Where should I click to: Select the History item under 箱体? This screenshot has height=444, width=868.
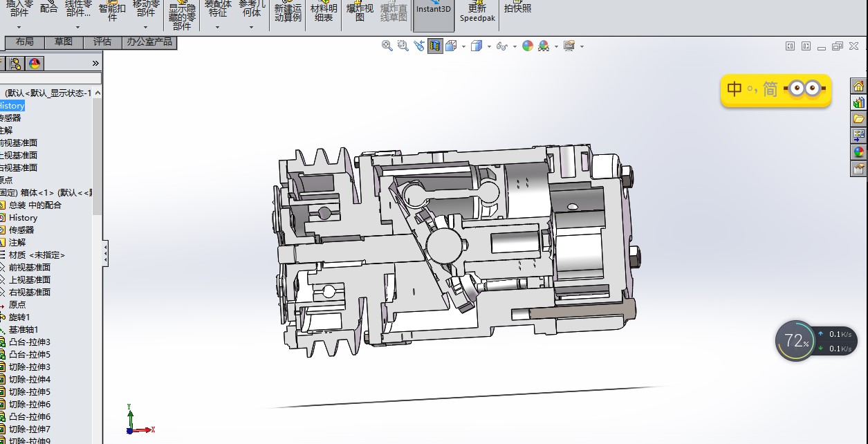coord(23,218)
